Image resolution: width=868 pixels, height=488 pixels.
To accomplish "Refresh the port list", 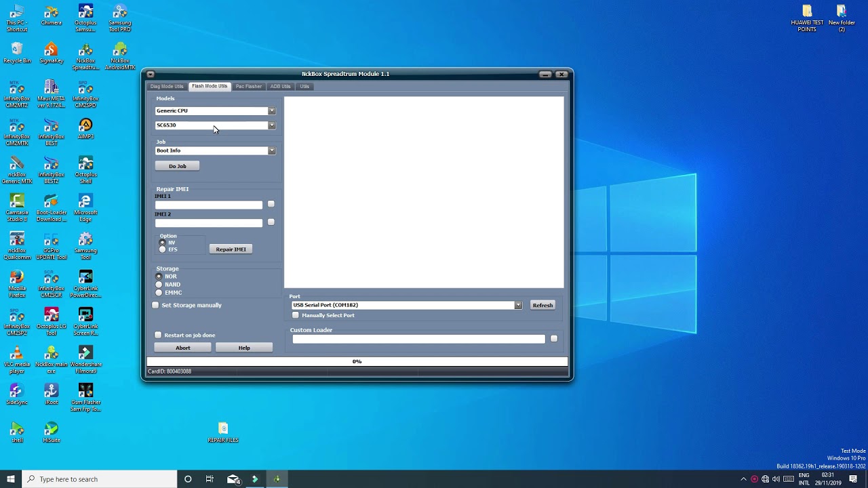I will coord(542,305).
